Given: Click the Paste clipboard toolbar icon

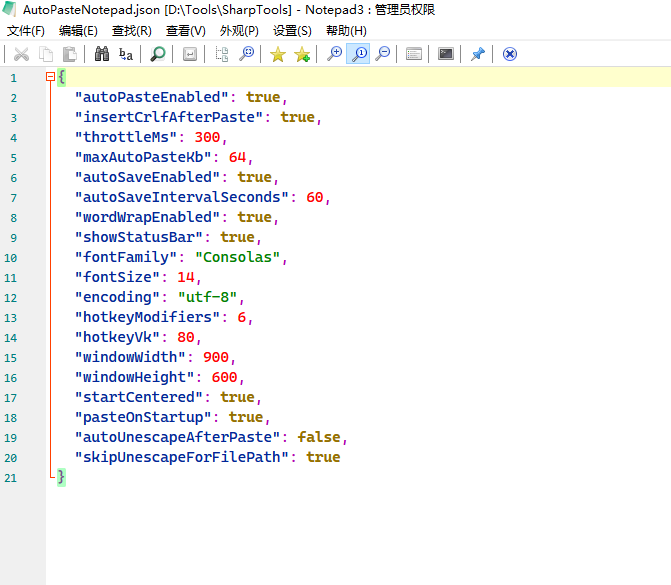Looking at the screenshot, I should click(70, 54).
